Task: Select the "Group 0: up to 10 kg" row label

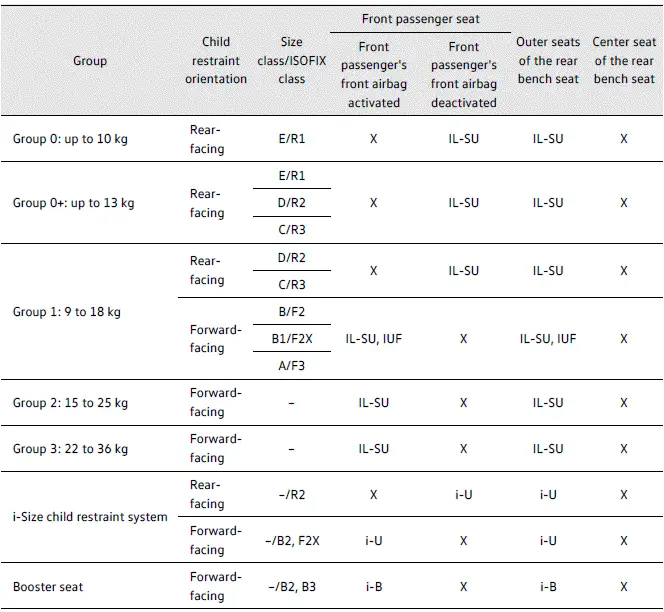Action: point(68,139)
